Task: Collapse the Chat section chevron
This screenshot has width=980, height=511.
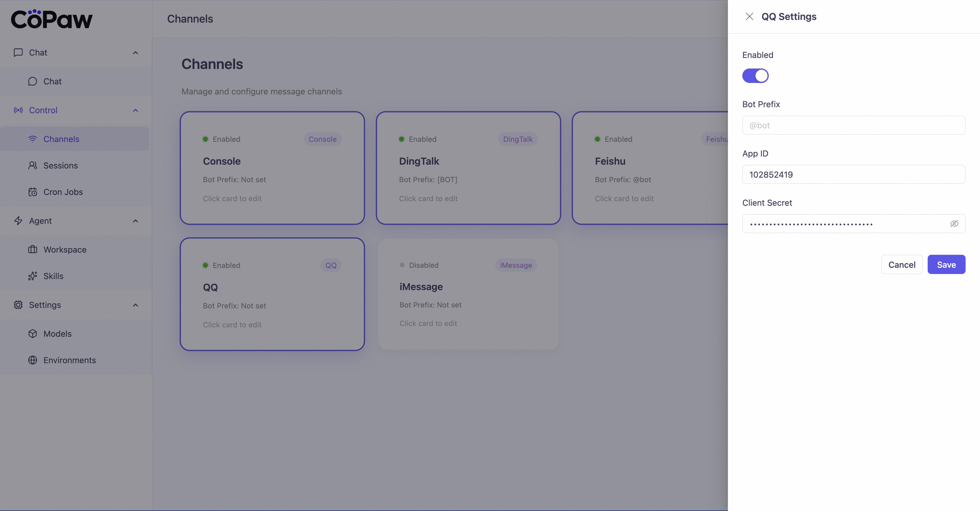Action: point(135,53)
